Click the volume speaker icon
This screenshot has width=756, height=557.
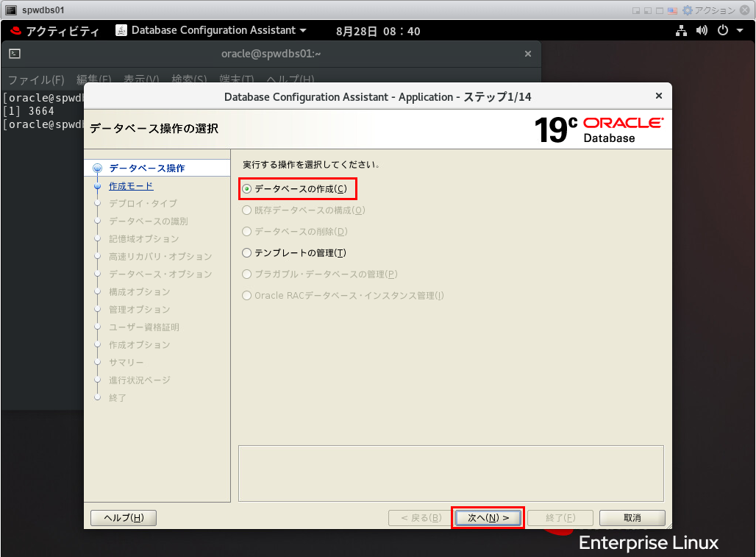702,31
